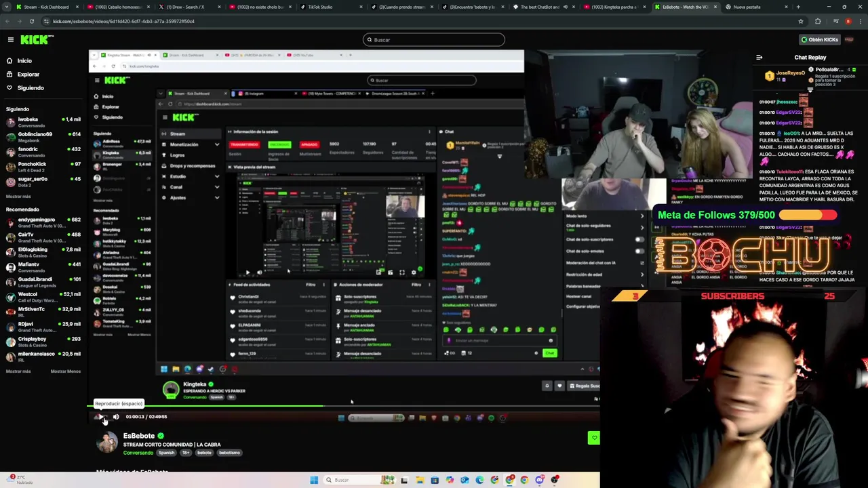The image size is (868, 488).
Task: Open the Mafiantv recommended channel
Action: 43,267
